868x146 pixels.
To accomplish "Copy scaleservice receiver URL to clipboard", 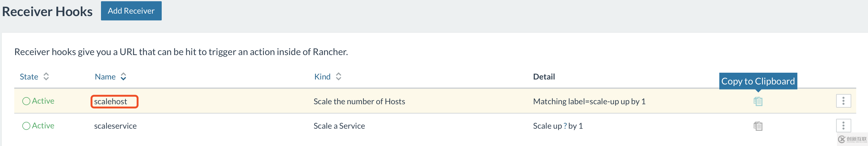I will (758, 126).
